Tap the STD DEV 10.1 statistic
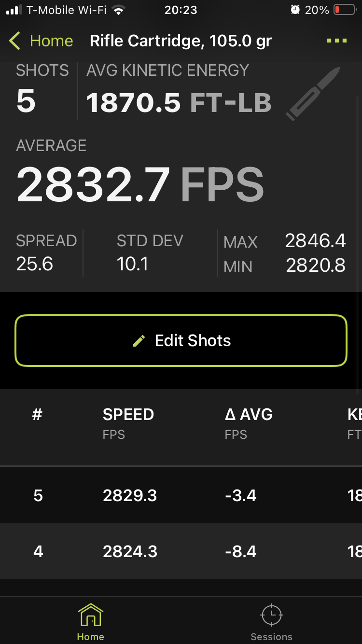Screen dimensions: 362x644 [150, 252]
